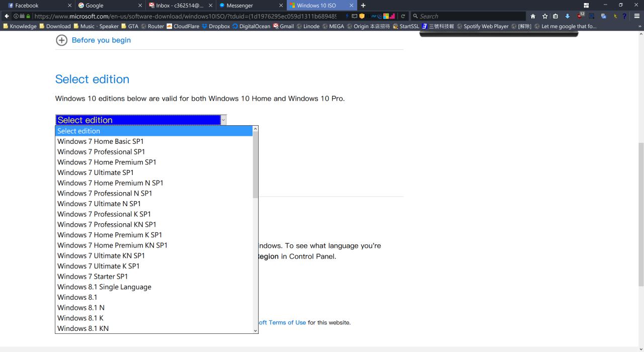This screenshot has width=644, height=352.
Task: Select Windows 7 Ultimate SP1 option
Action: 153,172
